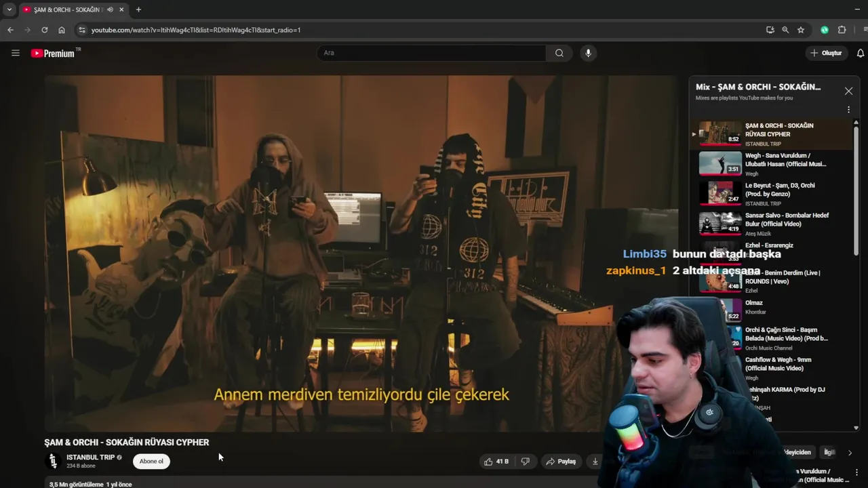
Task: Click the Oluştur create button
Action: [825, 53]
